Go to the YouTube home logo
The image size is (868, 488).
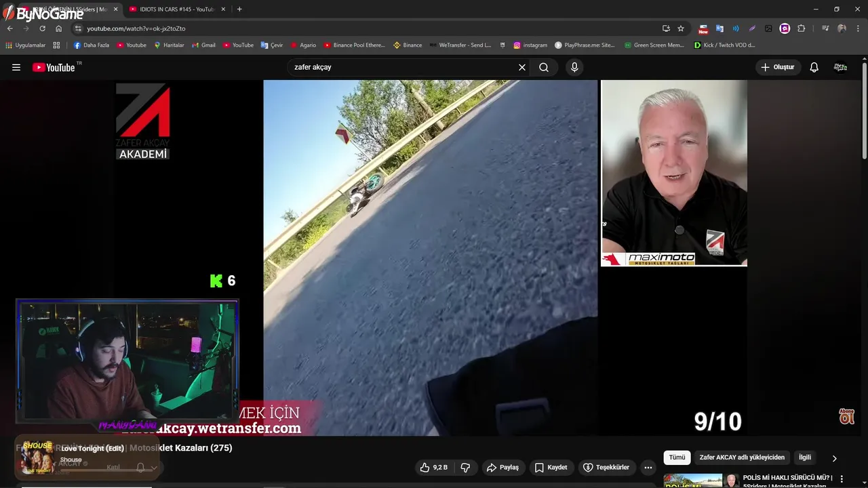(x=54, y=67)
